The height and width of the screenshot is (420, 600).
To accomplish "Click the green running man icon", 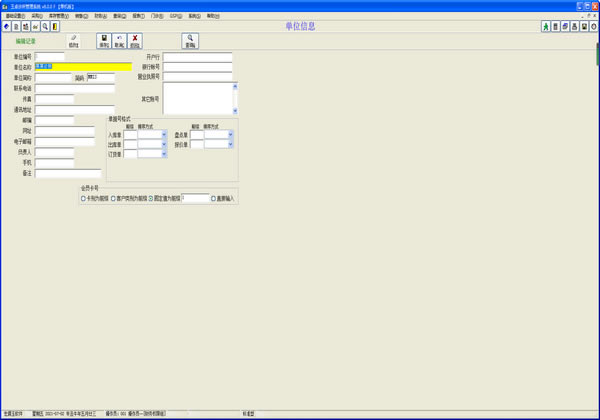I will 546,26.
